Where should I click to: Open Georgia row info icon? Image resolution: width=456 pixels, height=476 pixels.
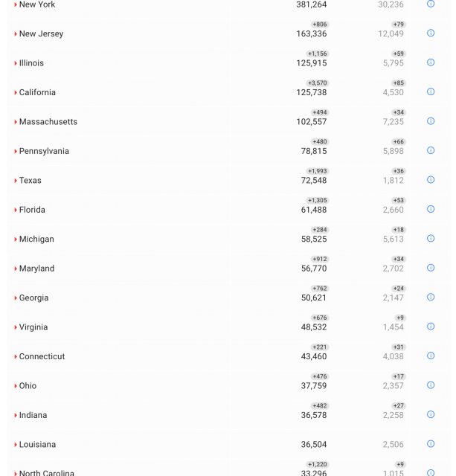point(431,297)
